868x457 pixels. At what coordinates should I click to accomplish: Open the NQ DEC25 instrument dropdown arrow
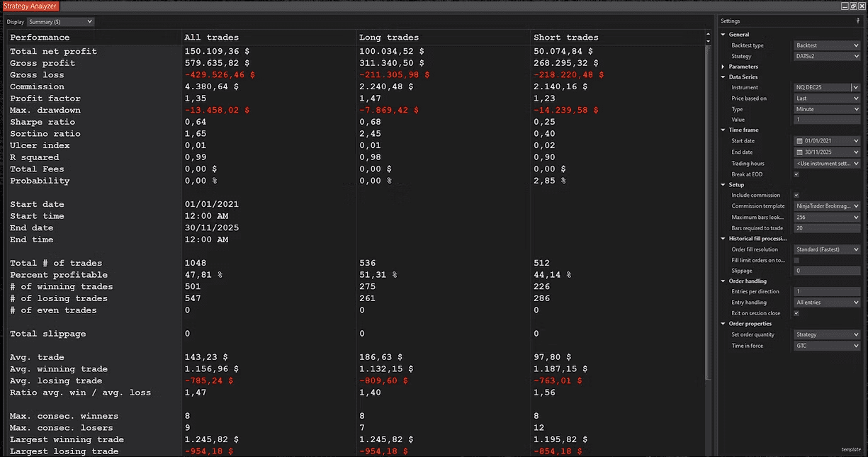pos(856,88)
